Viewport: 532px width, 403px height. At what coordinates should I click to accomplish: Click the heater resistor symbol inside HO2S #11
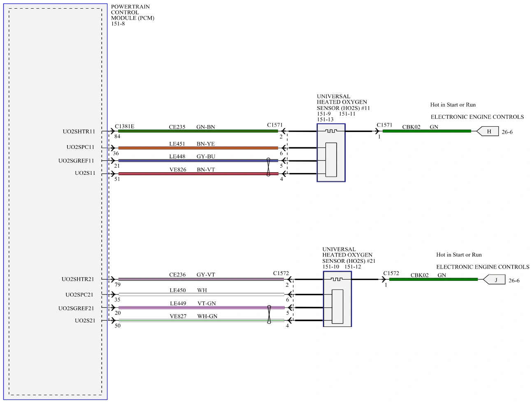tap(331, 131)
